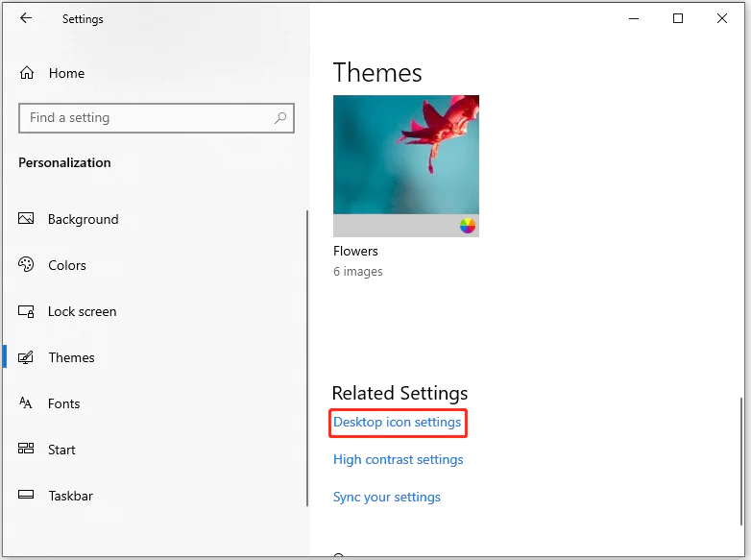Focus the Find a setting search field
751x560 pixels.
click(144, 118)
